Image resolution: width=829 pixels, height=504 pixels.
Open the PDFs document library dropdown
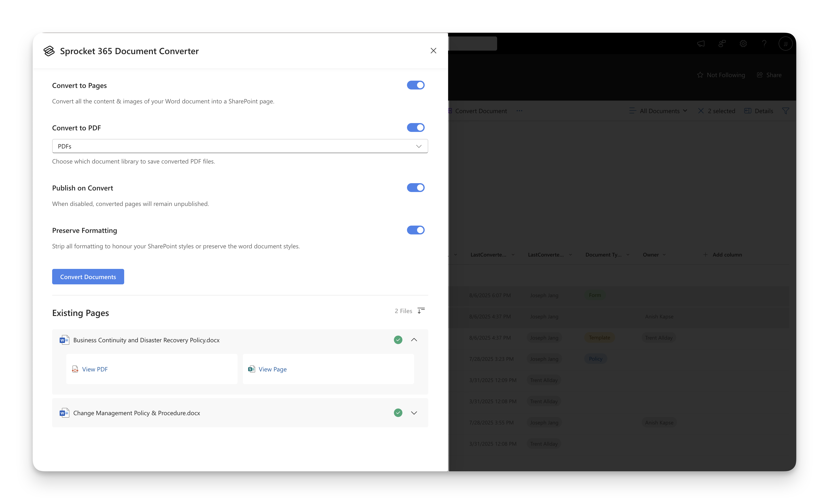(x=240, y=146)
